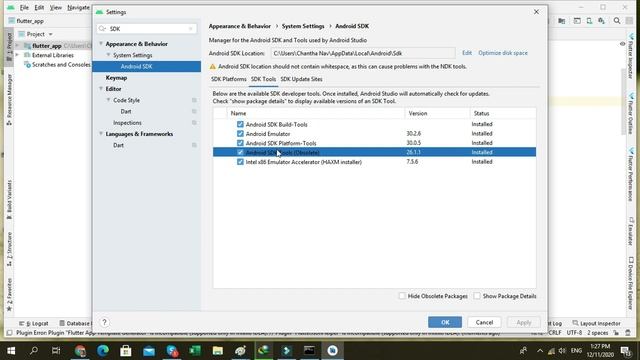Uncheck Android SDK Build-Tools

[x=240, y=124]
